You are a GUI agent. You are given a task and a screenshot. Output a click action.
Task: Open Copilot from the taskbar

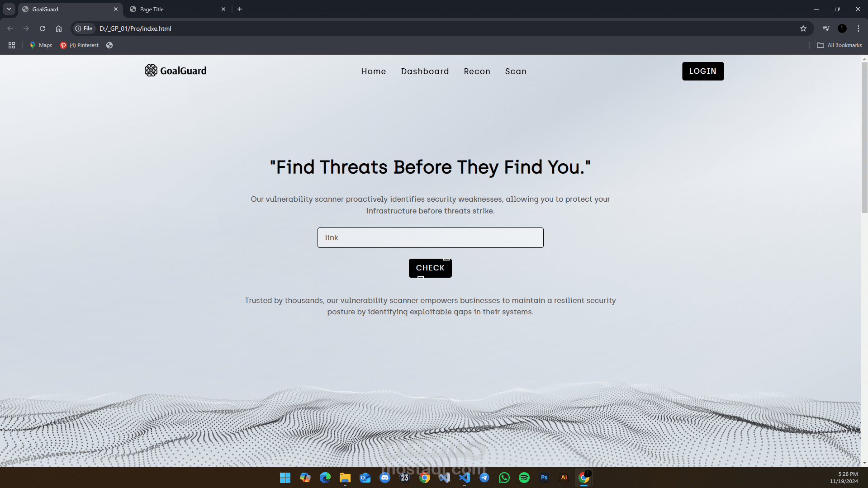pyautogui.click(x=305, y=478)
